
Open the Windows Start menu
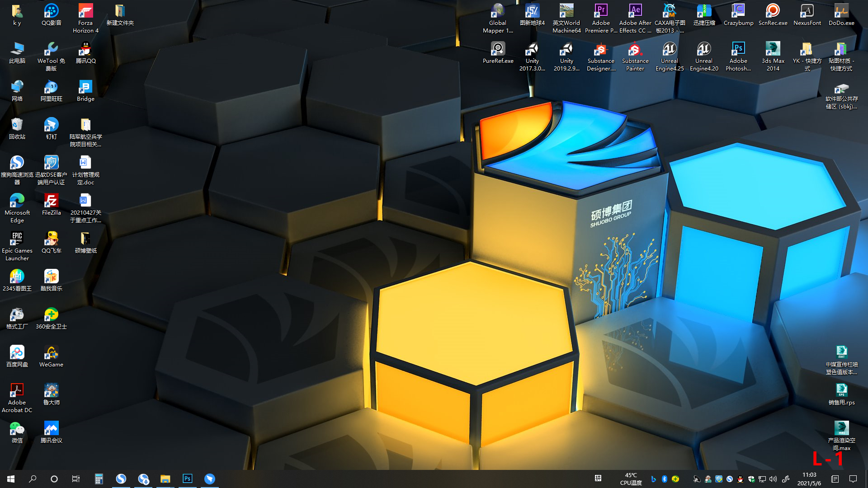[11, 479]
